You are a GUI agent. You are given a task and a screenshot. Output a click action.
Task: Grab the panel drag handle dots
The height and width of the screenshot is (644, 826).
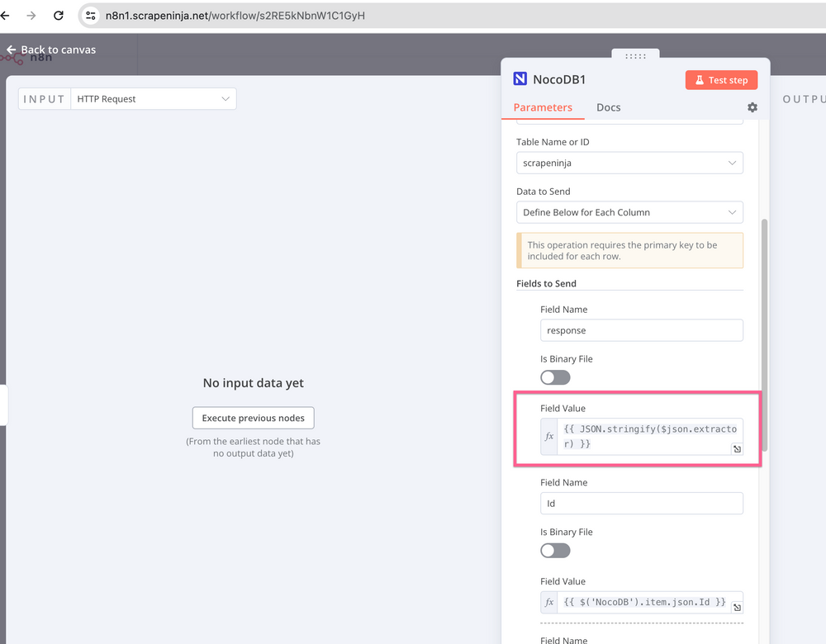[635, 56]
